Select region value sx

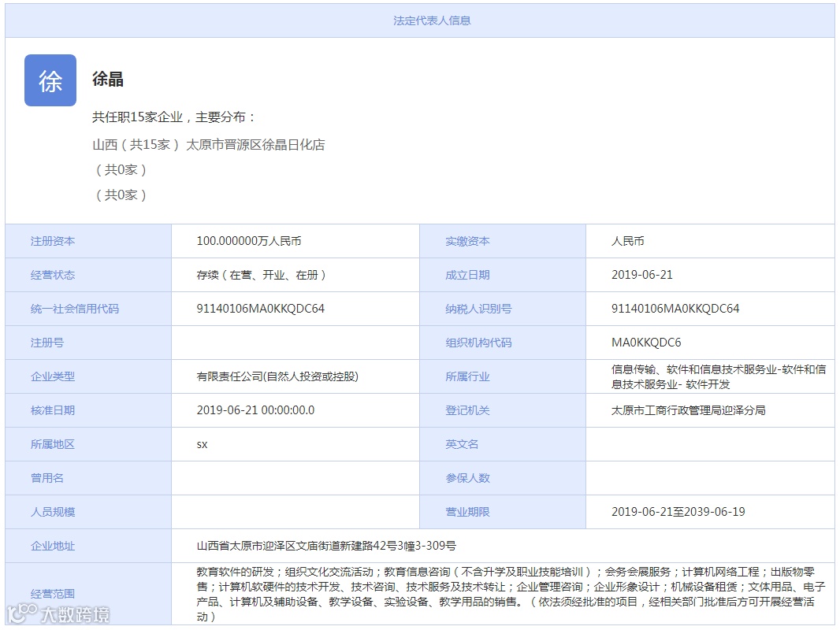coord(202,444)
